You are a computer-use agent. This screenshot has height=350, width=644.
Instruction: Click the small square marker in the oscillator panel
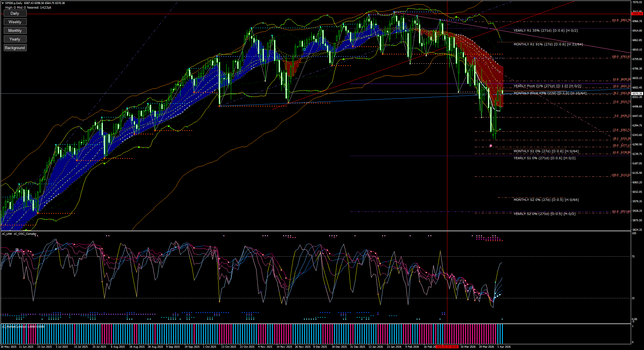pyautogui.click(x=17, y=249)
